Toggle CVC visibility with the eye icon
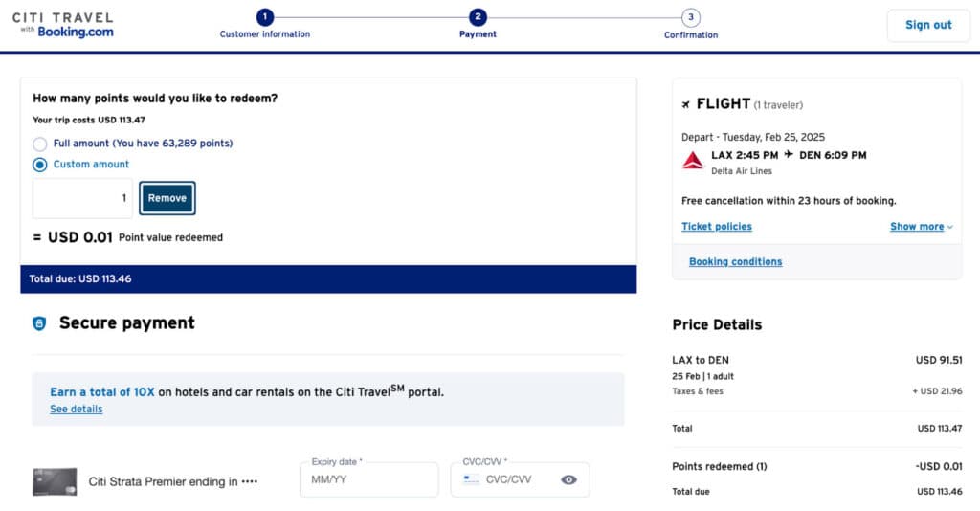 (568, 479)
